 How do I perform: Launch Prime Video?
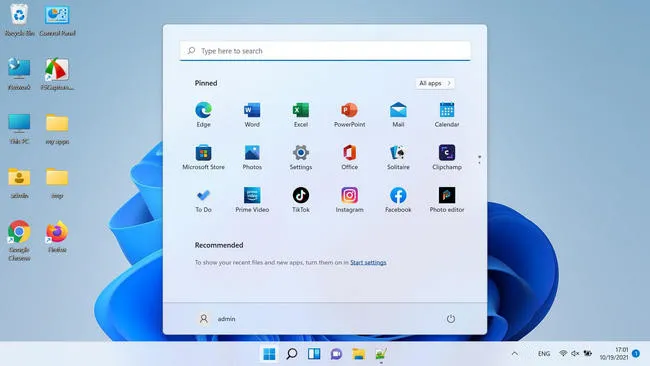tap(252, 200)
